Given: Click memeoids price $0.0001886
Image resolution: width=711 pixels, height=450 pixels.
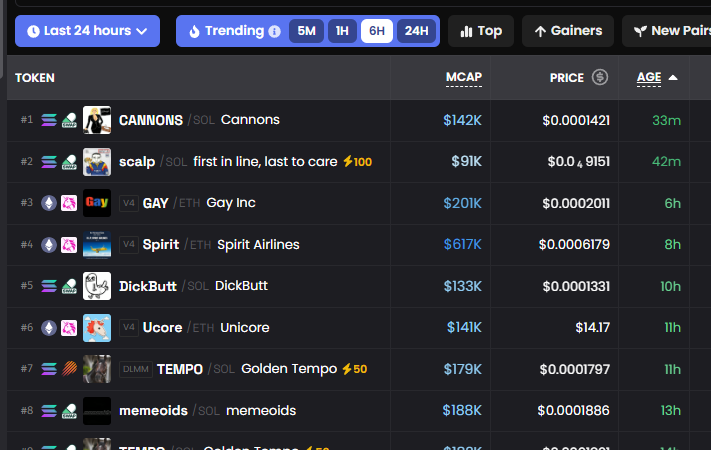Looking at the screenshot, I should pyautogui.click(x=574, y=411).
